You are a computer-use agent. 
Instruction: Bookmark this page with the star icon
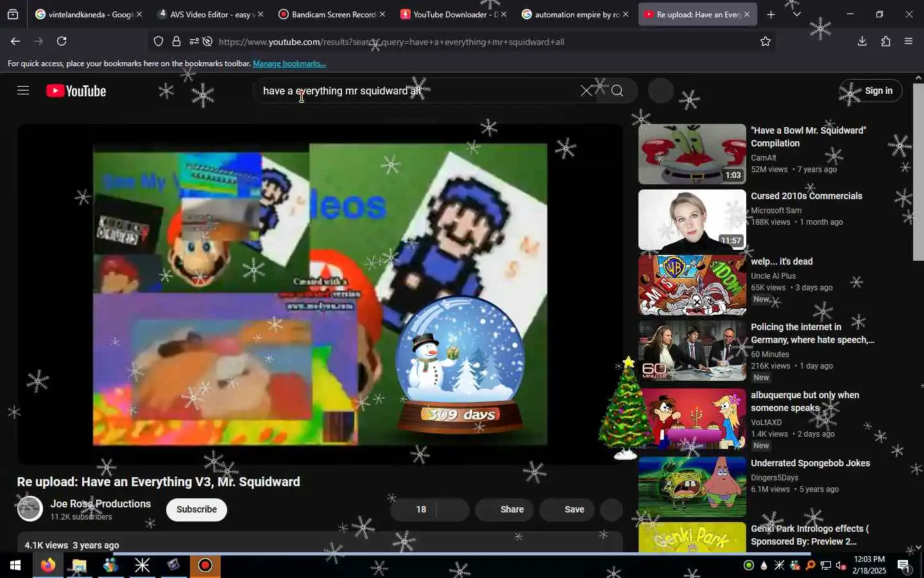pyautogui.click(x=765, y=42)
